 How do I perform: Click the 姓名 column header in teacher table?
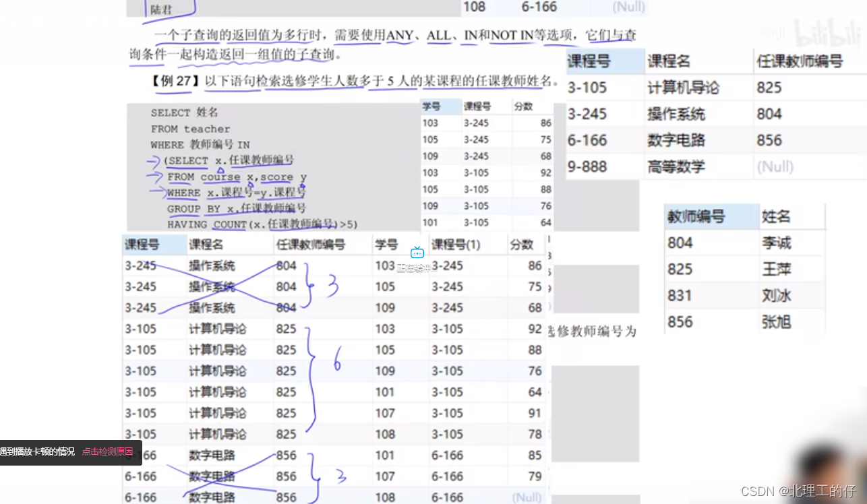[x=776, y=217]
